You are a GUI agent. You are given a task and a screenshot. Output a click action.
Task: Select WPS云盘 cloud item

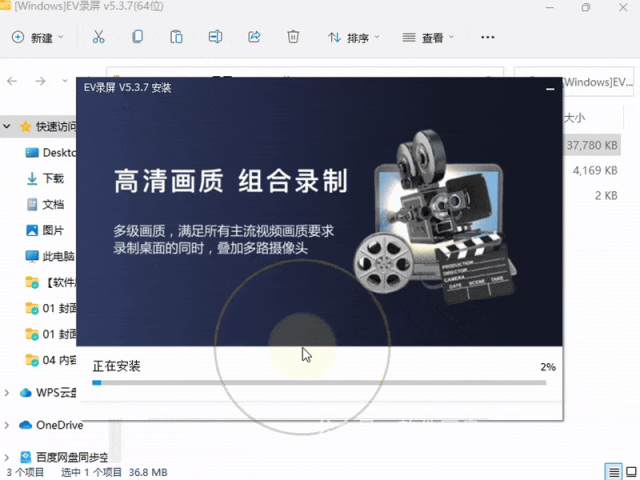[48, 393]
